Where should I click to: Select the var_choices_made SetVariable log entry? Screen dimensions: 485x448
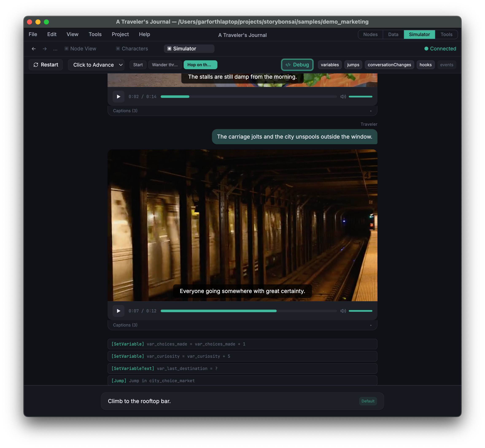[242, 344]
